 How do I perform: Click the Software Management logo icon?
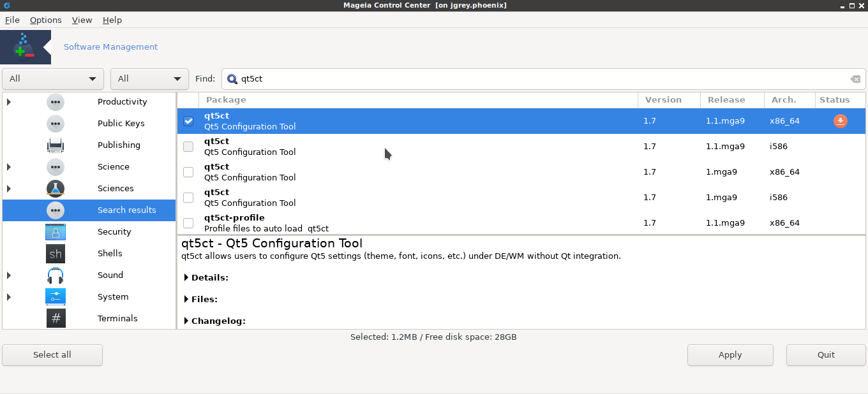26,47
